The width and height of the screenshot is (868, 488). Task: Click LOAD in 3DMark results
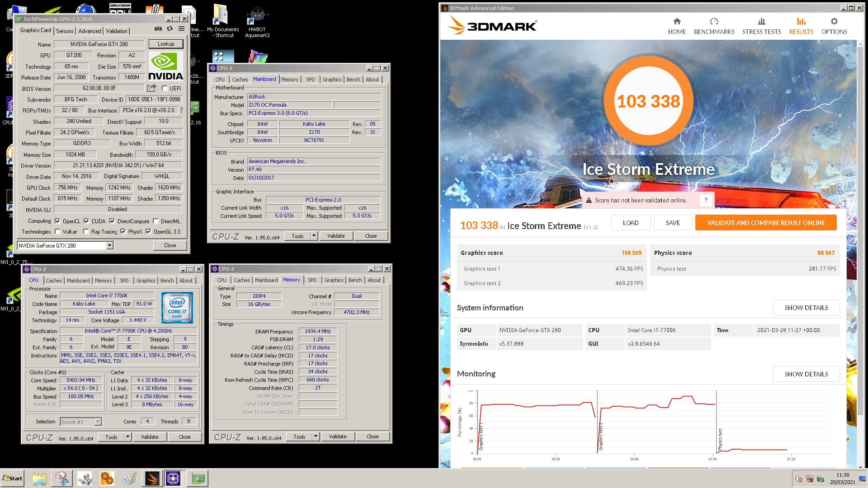[631, 223]
